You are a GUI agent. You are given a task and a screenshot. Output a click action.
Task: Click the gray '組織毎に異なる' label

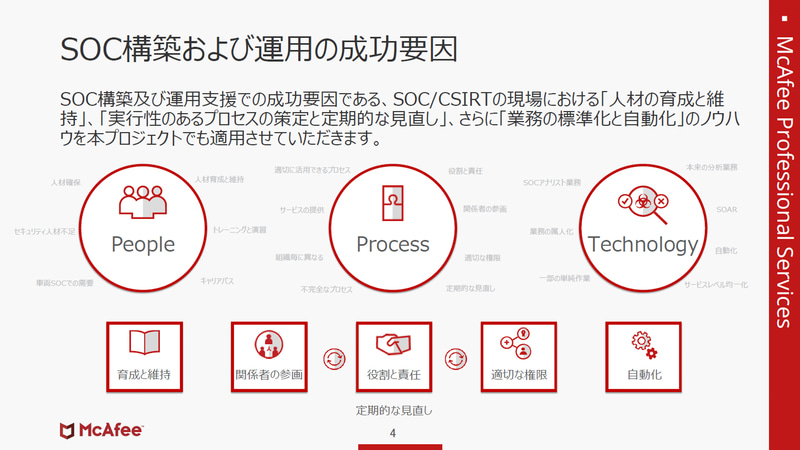click(x=299, y=258)
